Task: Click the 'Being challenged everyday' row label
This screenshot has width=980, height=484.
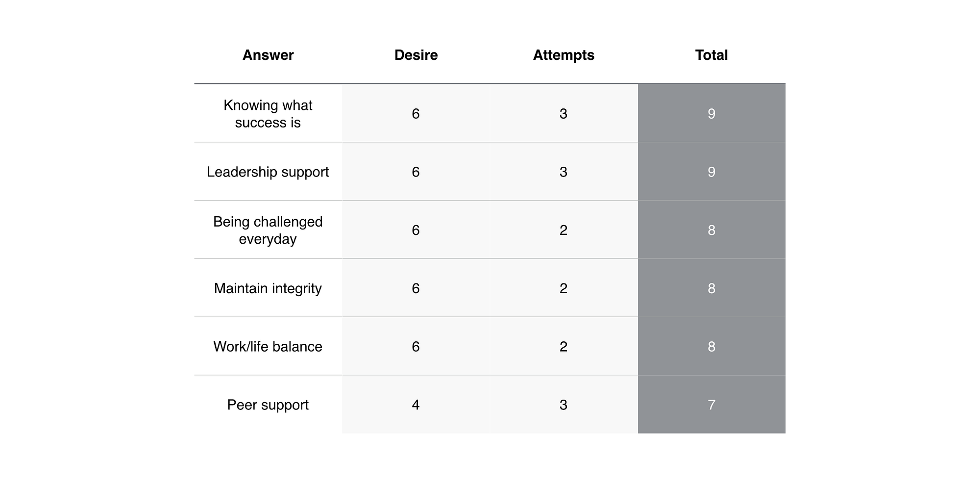Action: 268,230
